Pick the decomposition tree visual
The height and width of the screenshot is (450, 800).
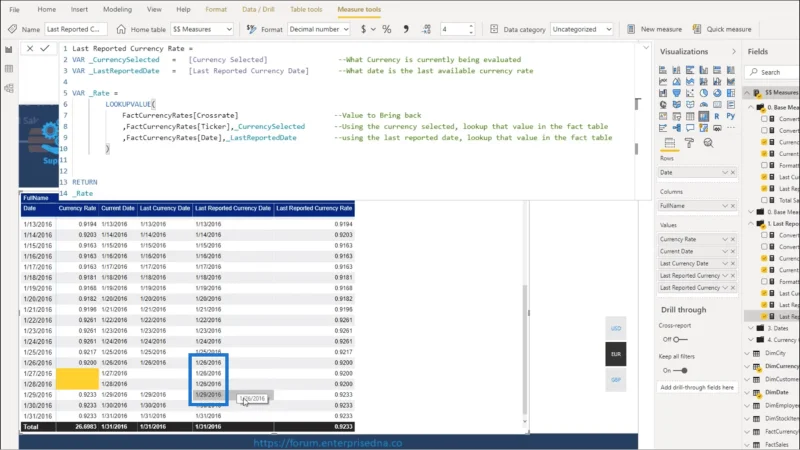[x=677, y=129]
